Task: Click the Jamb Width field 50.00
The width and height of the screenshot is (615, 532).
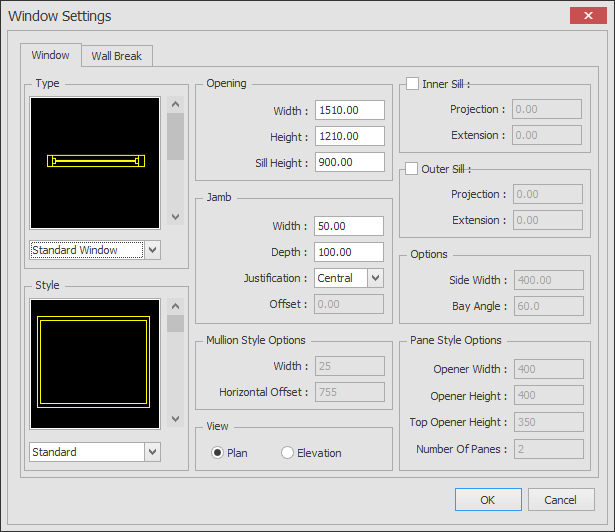Action: click(349, 226)
